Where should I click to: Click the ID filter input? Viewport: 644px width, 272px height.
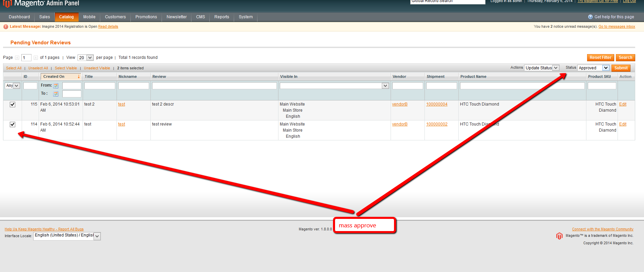coord(30,86)
